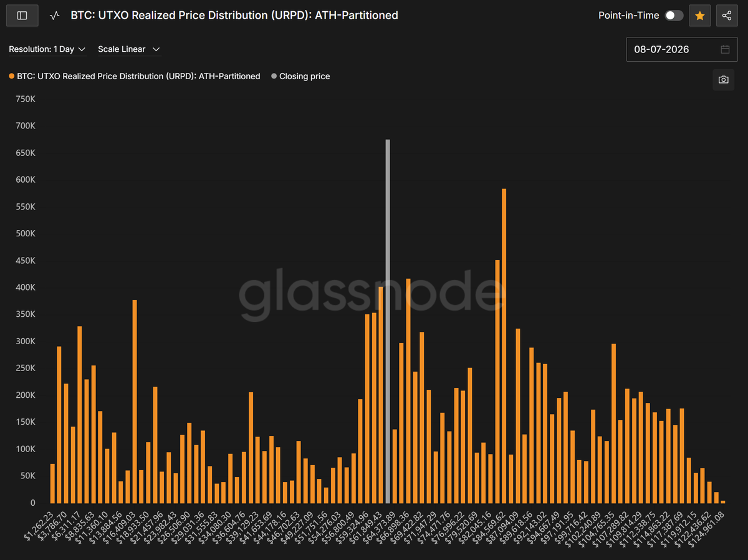Viewport: 748px width, 560px height.
Task: Open Scale Linear dropdown
Action: point(129,49)
